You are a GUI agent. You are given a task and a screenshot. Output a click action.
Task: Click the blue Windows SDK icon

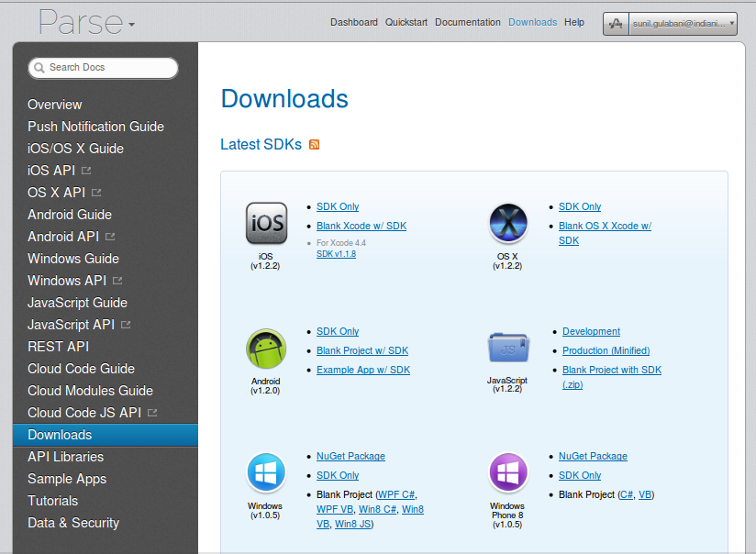point(266,472)
